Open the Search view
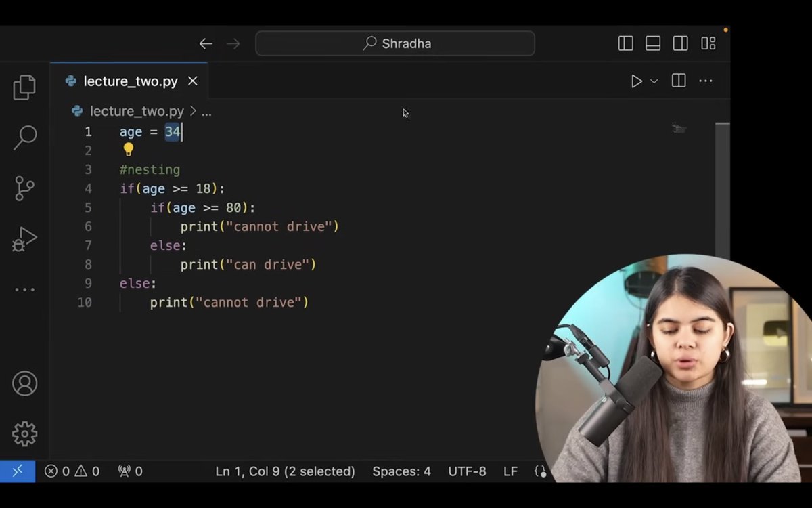Screen dimensions: 812x508 (24, 137)
